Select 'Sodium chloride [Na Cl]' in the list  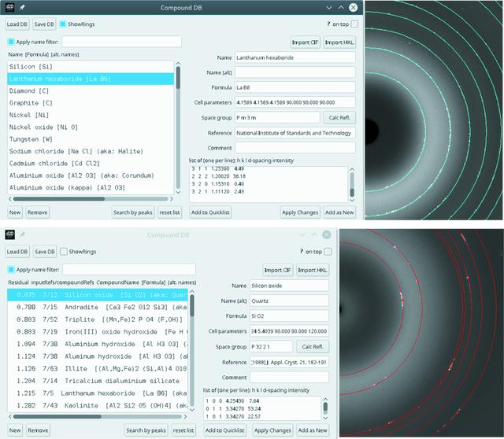(91, 151)
